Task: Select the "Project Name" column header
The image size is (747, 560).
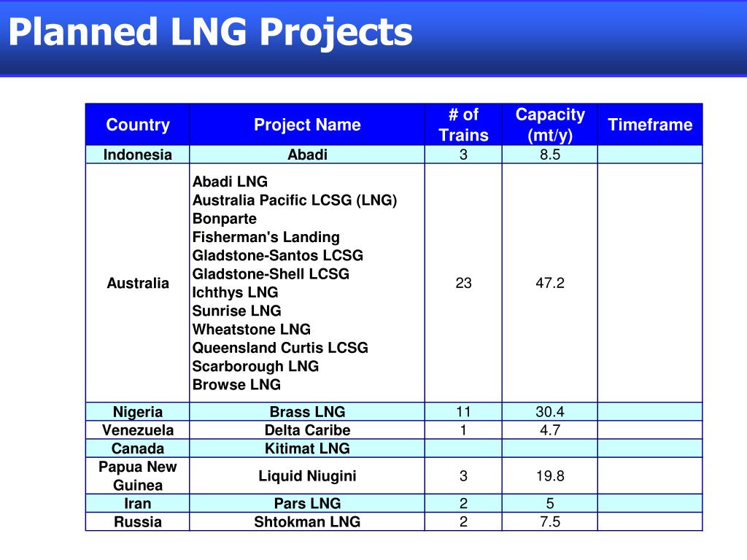Action: tap(307, 125)
